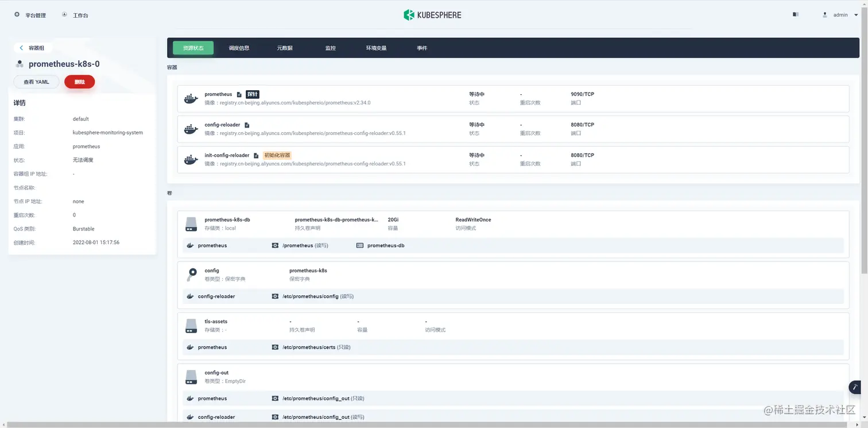Open the prometheus container name link
This screenshot has width=868, height=428.
218,94
